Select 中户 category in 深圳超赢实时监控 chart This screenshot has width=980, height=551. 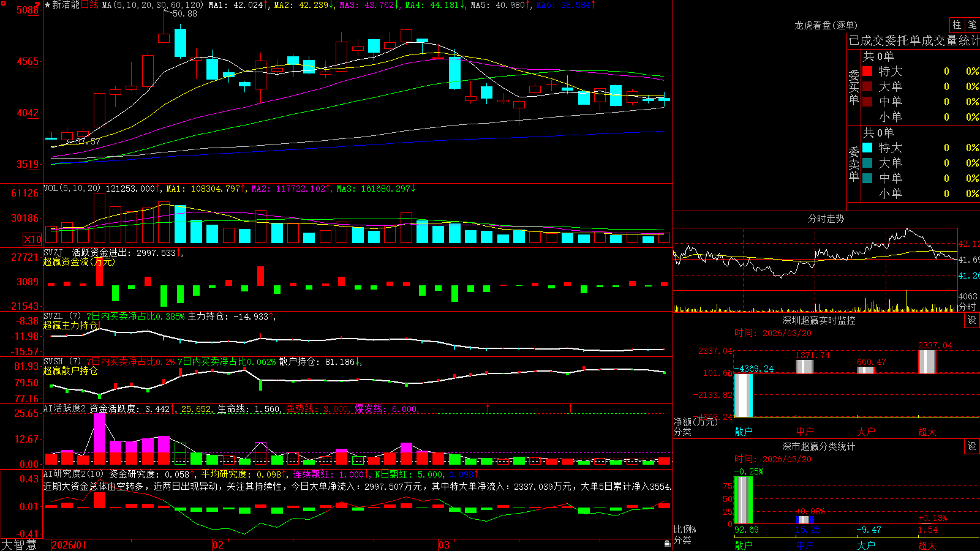(x=805, y=432)
